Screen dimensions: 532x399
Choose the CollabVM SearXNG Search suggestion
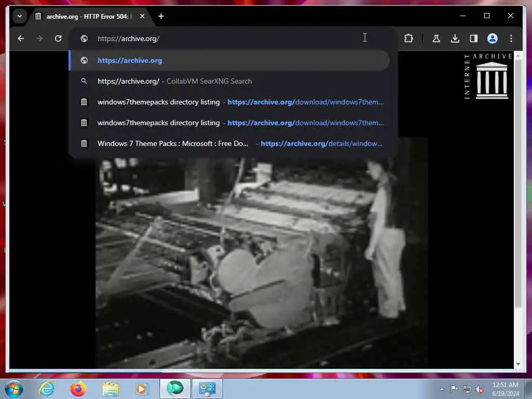click(x=230, y=82)
